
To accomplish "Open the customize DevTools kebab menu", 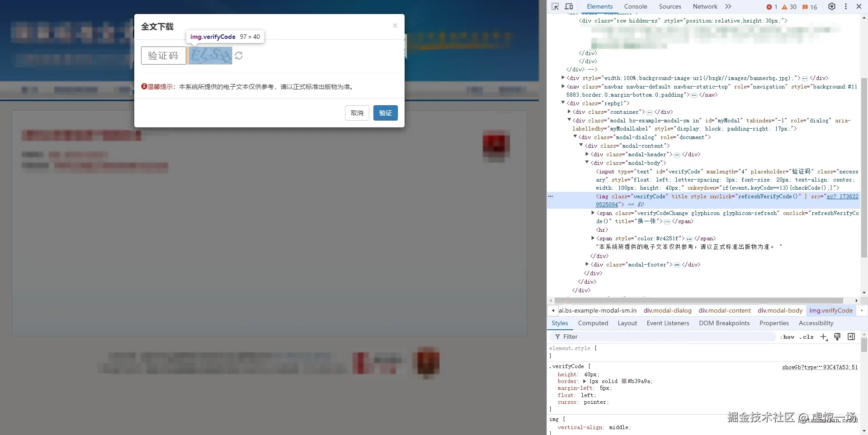I will coord(845,6).
